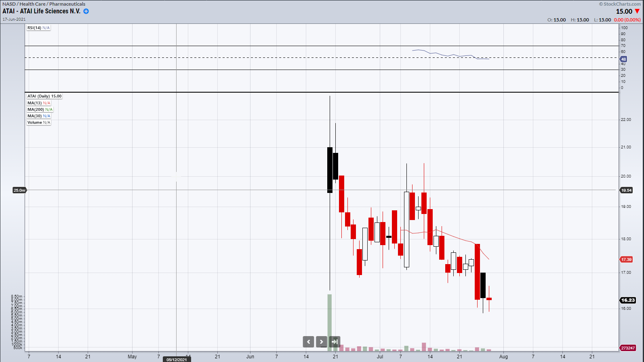644x362 pixels.
Task: Click the 18.00 price axis label
Action: point(626,239)
